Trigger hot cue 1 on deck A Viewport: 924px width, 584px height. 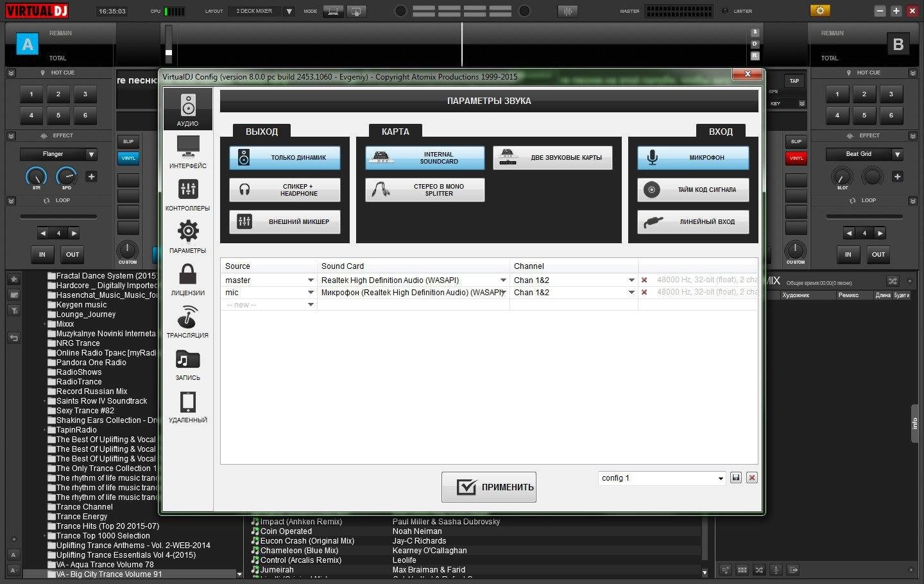click(x=31, y=94)
